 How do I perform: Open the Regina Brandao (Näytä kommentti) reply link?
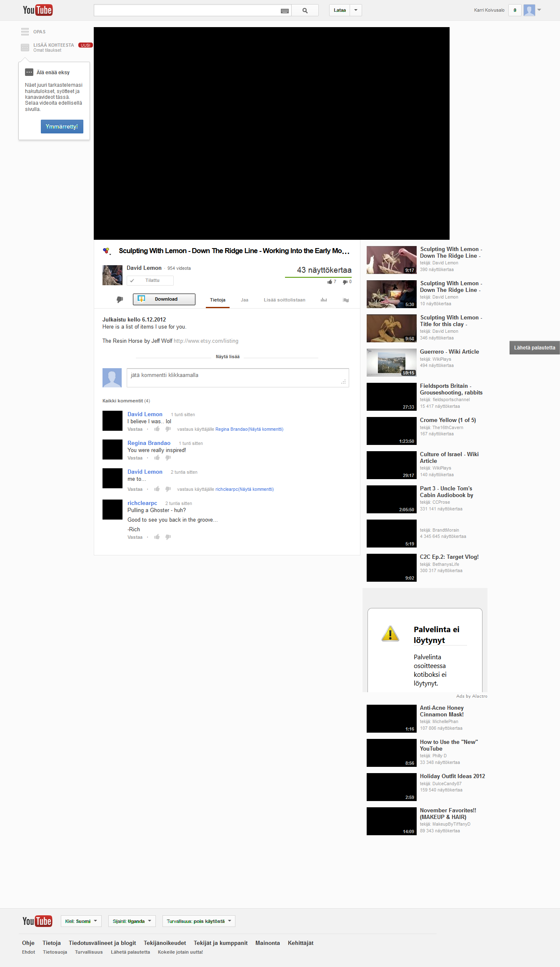[249, 429]
